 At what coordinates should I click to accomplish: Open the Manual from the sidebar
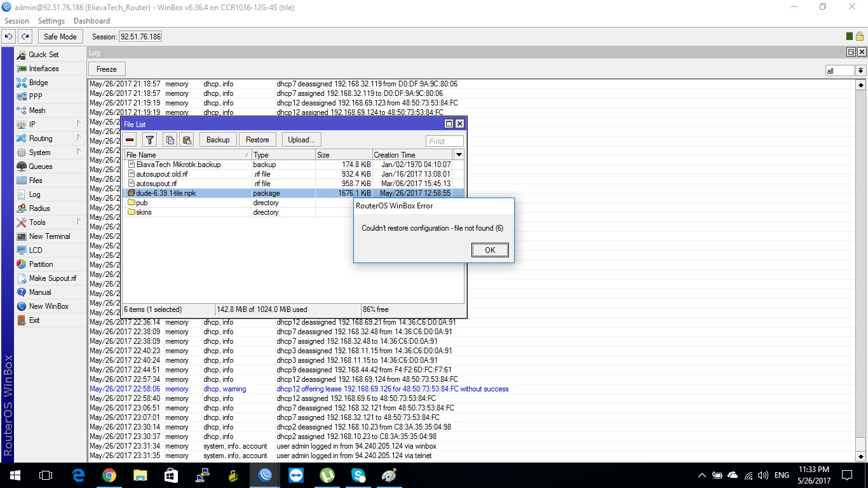pos(40,292)
